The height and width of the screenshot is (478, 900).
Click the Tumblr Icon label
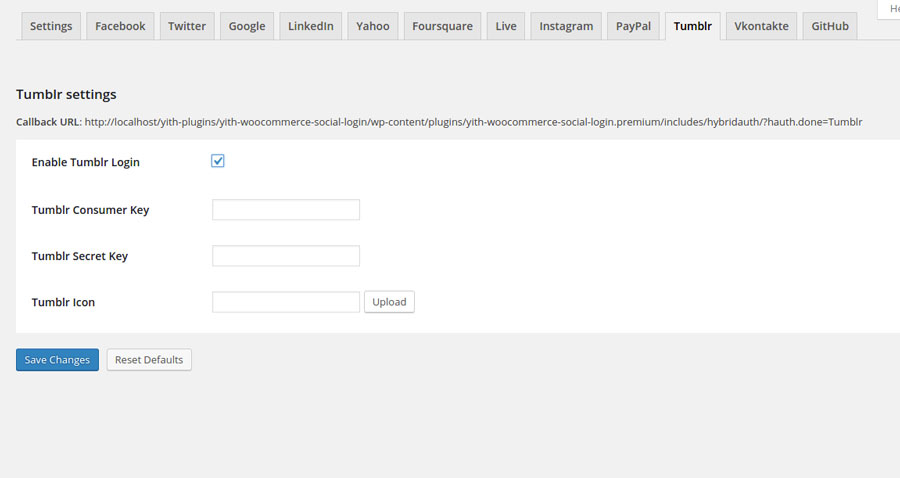point(63,302)
